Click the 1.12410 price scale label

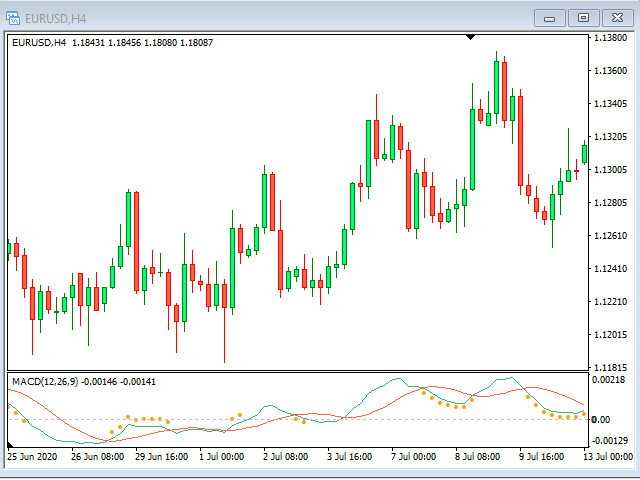click(x=610, y=269)
